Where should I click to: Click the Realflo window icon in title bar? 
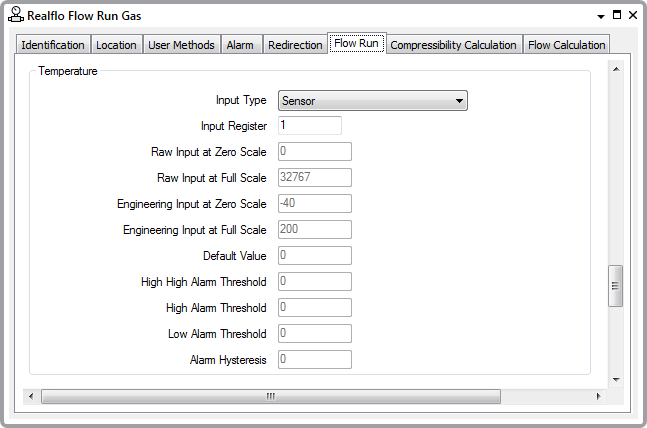tap(16, 15)
